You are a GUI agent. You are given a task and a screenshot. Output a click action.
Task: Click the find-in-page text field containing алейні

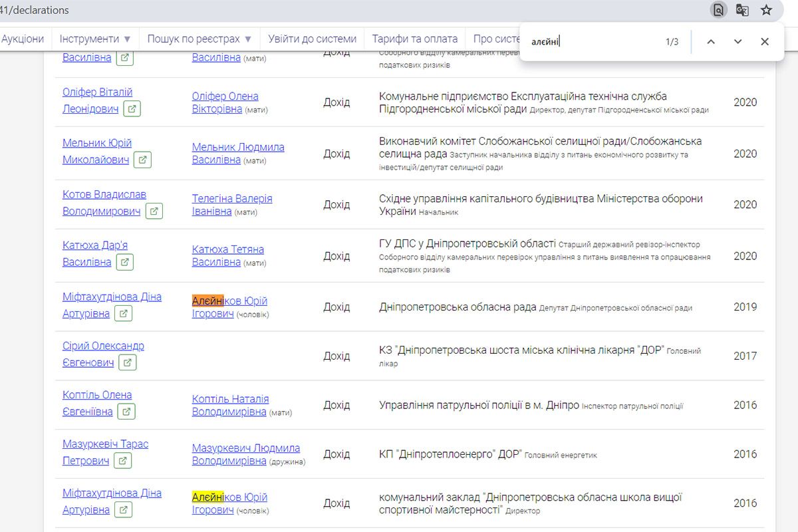[592, 42]
